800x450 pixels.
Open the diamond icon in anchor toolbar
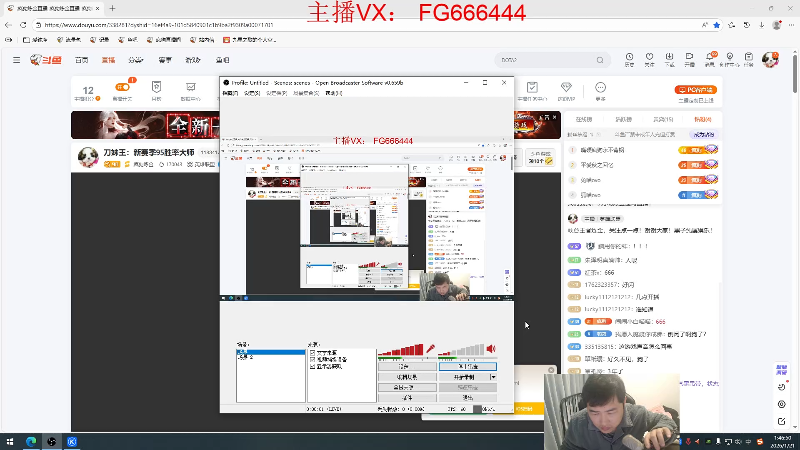tap(566, 87)
